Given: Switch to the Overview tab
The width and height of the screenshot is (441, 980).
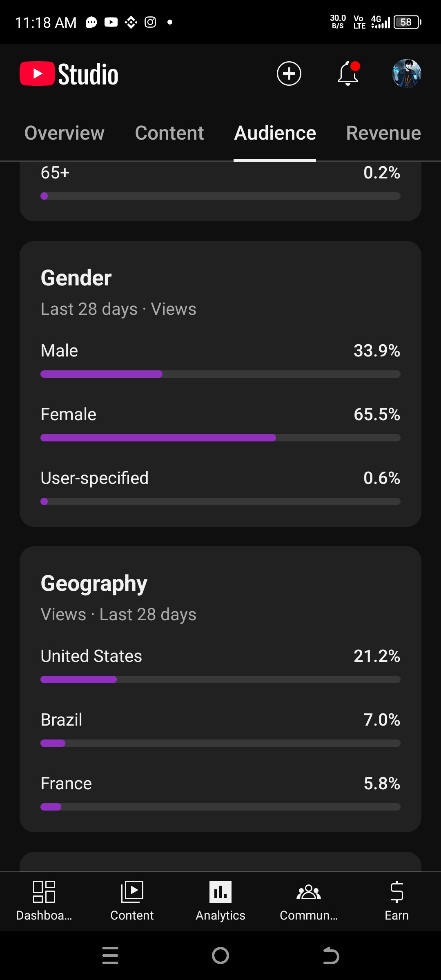Looking at the screenshot, I should [65, 133].
